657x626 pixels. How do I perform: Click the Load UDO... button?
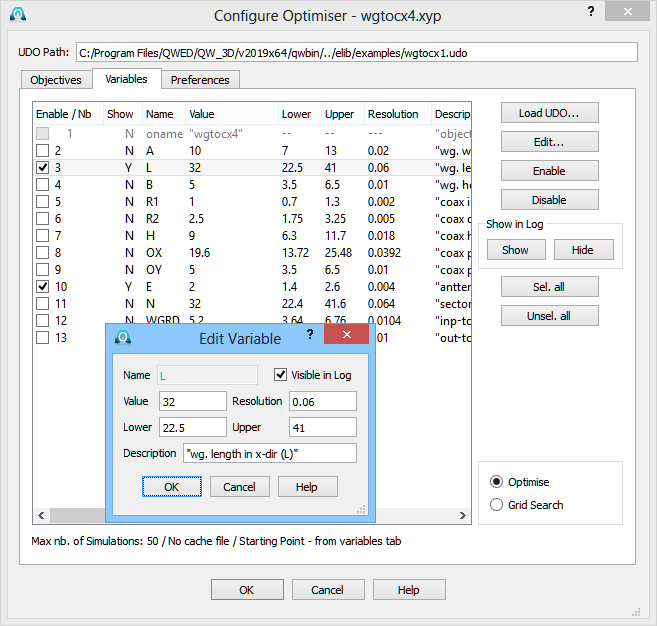(549, 113)
